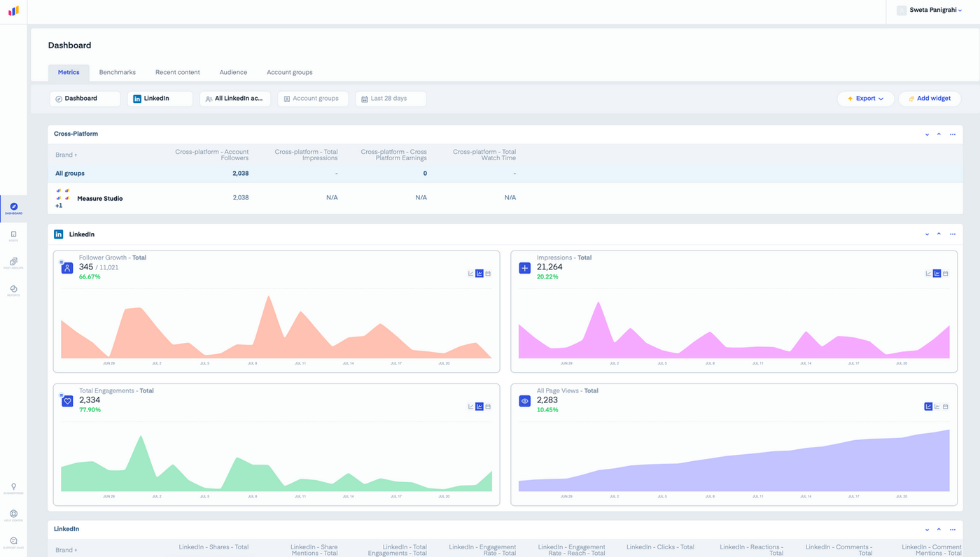Open Suggestions in the left sidebar
Screen dimensions: 980x557
pyautogui.click(x=13, y=488)
